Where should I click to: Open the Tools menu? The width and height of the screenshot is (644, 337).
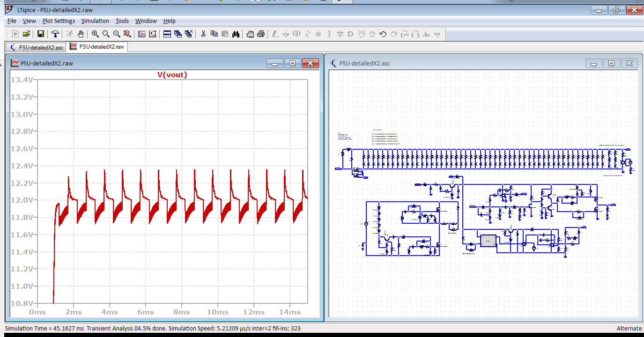click(122, 21)
